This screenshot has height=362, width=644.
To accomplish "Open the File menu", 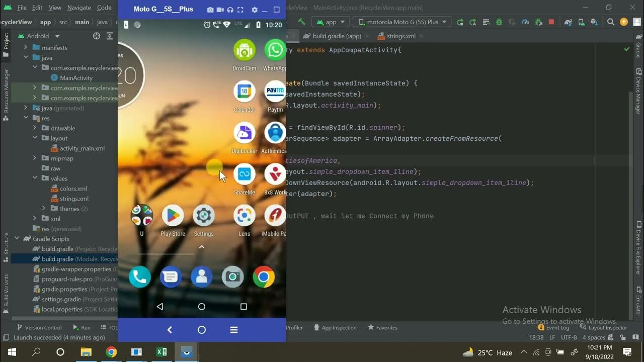I will pyautogui.click(x=22, y=8).
